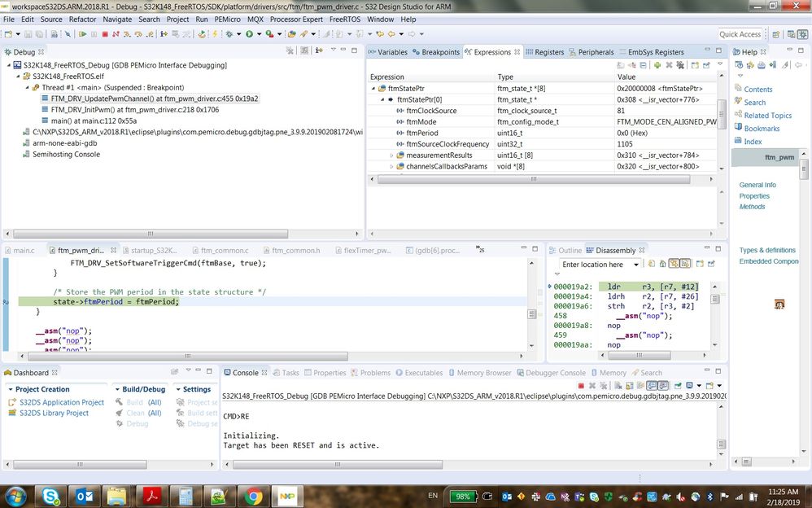Switch to the Peripherals tab

coord(592,52)
